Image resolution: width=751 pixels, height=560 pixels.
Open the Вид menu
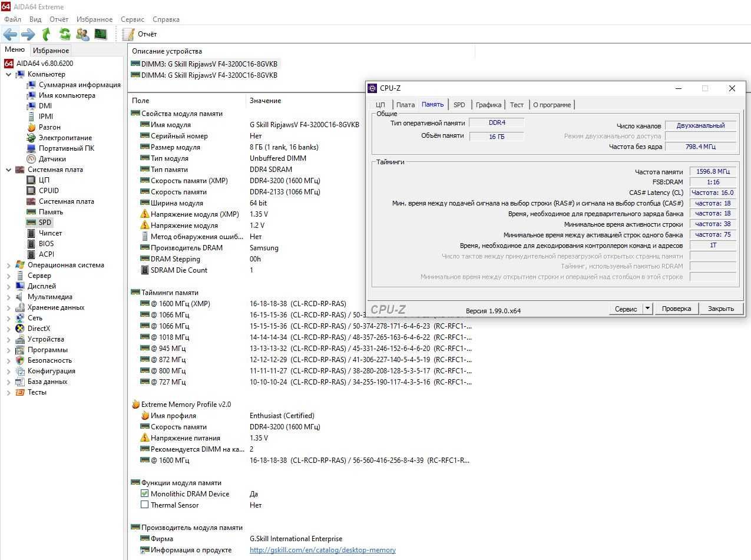pos(35,19)
